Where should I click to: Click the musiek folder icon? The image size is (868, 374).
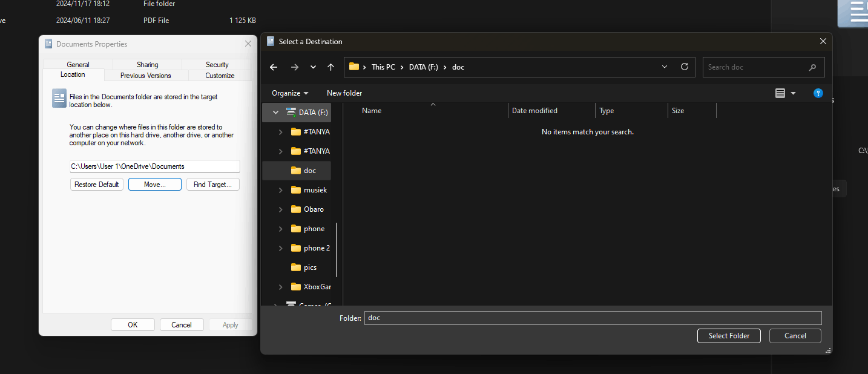point(296,190)
